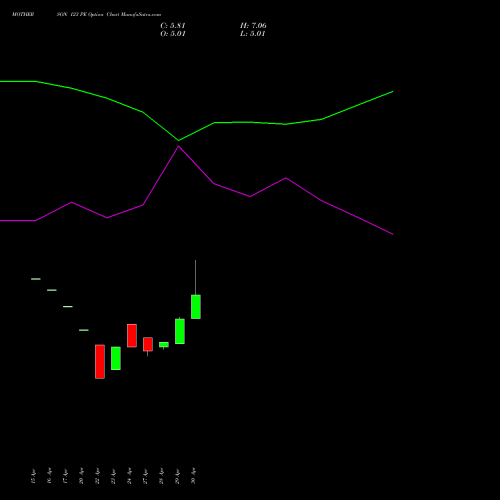Select the first green dash marker on 15 Apr

click(x=36, y=279)
